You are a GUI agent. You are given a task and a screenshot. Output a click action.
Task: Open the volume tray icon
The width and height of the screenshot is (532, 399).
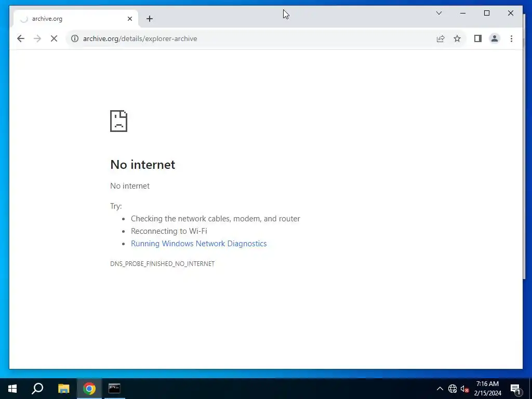464,389
